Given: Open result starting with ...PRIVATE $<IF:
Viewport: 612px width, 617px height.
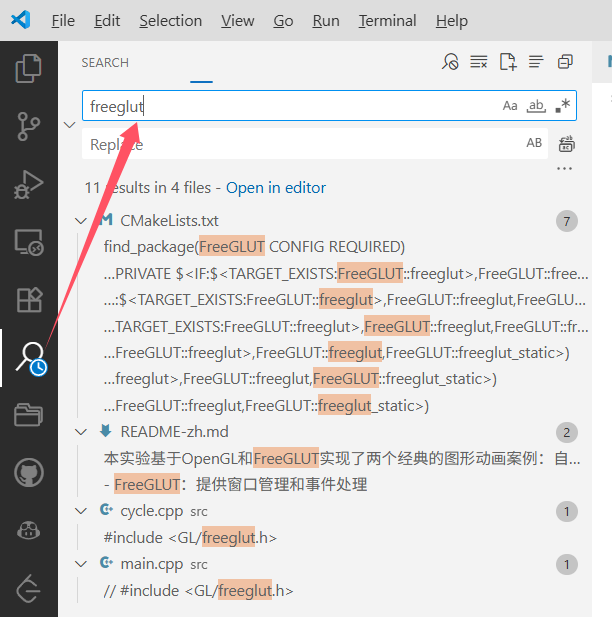Looking at the screenshot, I should point(346,273).
